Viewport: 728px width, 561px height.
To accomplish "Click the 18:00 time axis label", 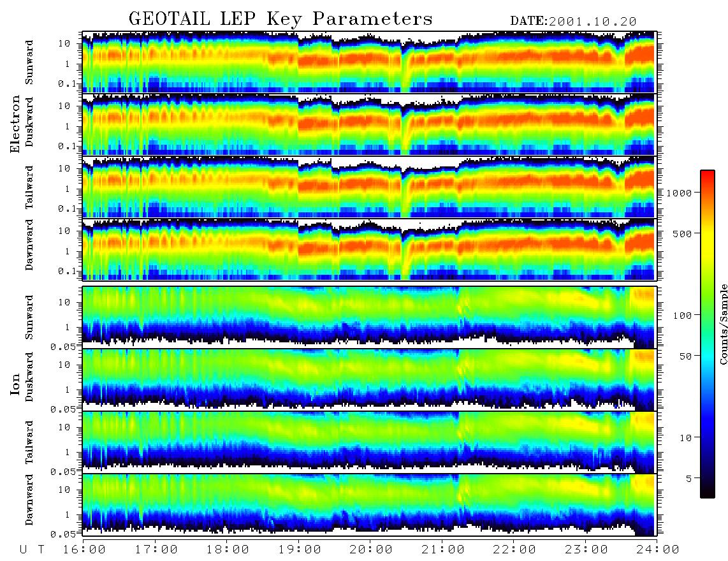I will point(227,550).
